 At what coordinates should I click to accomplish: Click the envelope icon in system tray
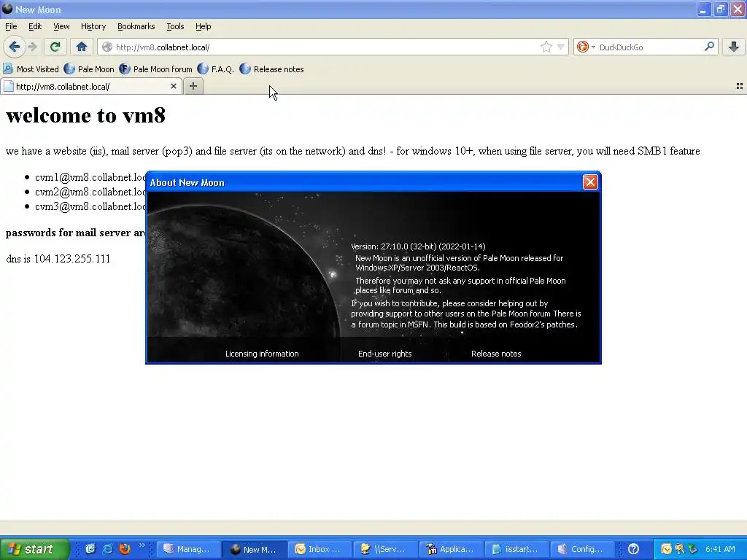[x=666, y=549]
